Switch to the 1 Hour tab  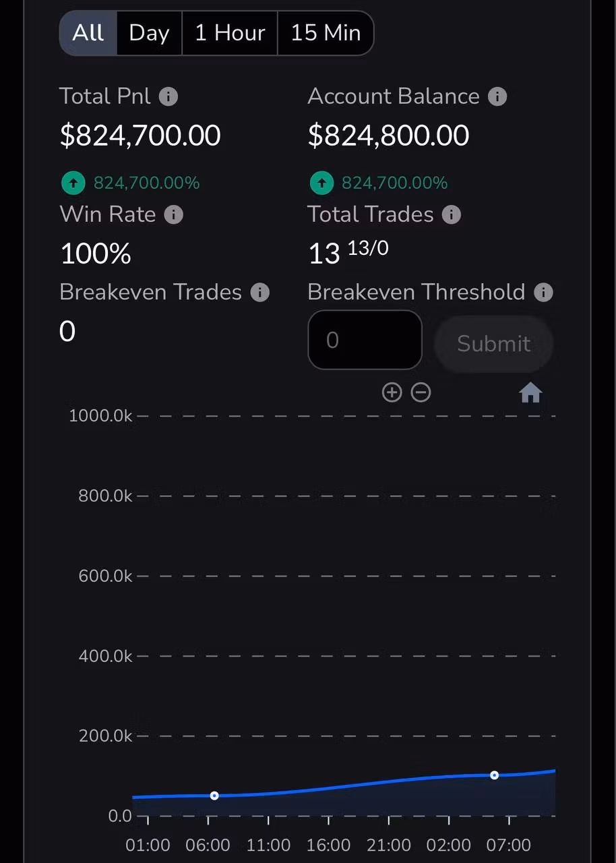(230, 33)
